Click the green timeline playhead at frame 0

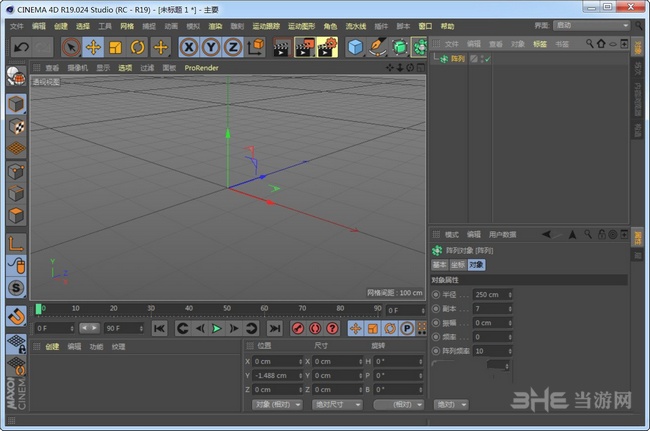click(38, 309)
